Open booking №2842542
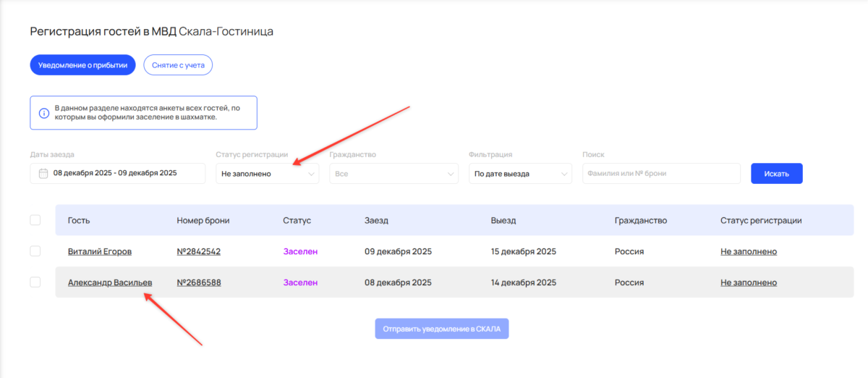 (x=199, y=252)
